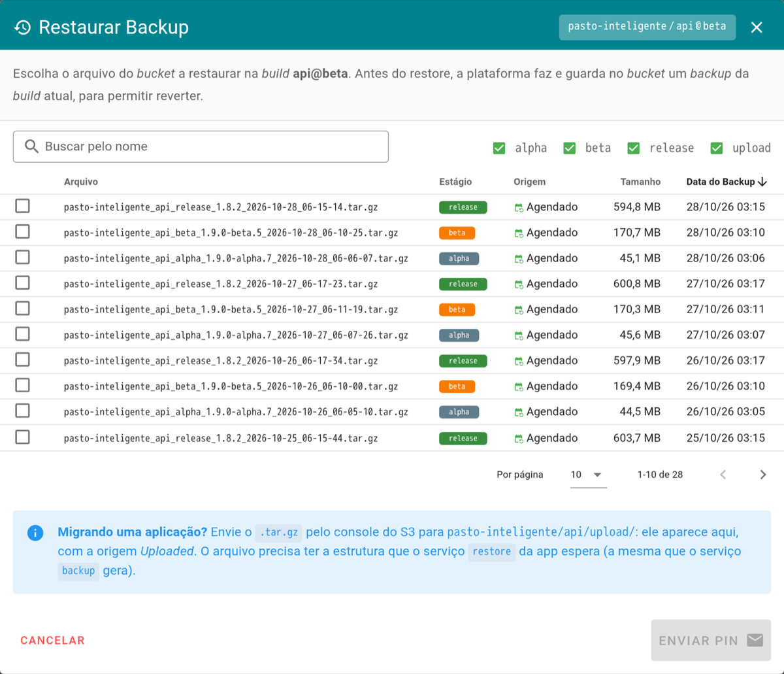Sort by the Arquivo column header

[x=81, y=182]
